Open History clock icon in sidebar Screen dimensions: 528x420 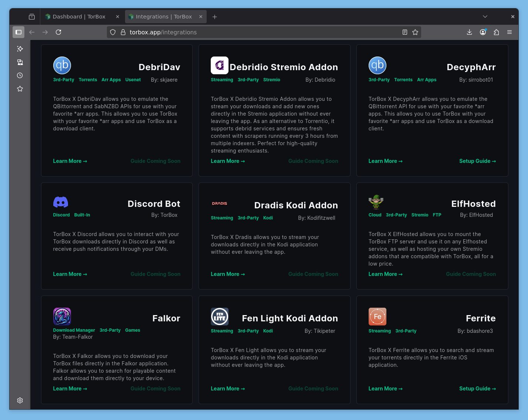tap(20, 75)
